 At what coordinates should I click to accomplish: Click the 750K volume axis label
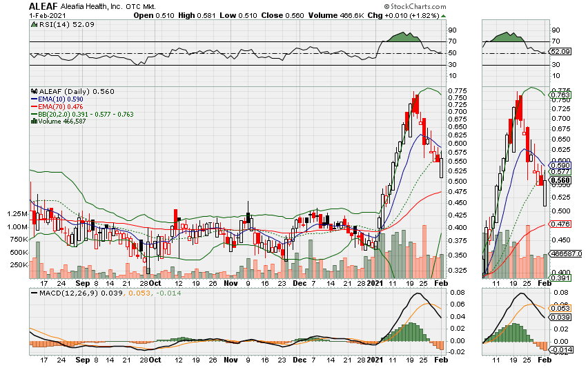click(19, 240)
